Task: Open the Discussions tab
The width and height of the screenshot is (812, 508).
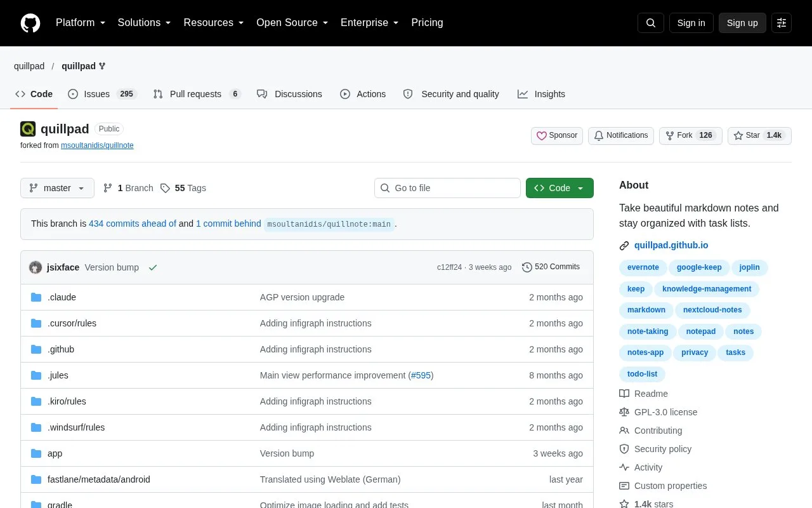Action: click(x=289, y=94)
